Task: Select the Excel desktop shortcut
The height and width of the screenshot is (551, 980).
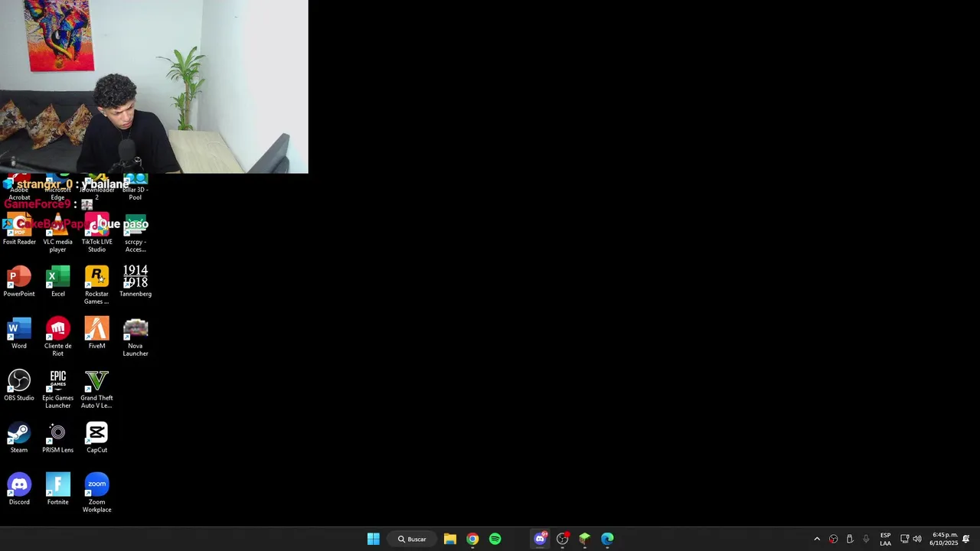Action: point(57,282)
